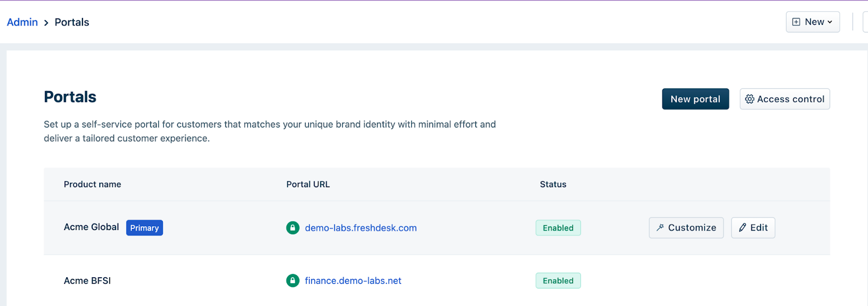Click the Portal URL column header
This screenshot has width=868, height=306.
click(x=308, y=184)
